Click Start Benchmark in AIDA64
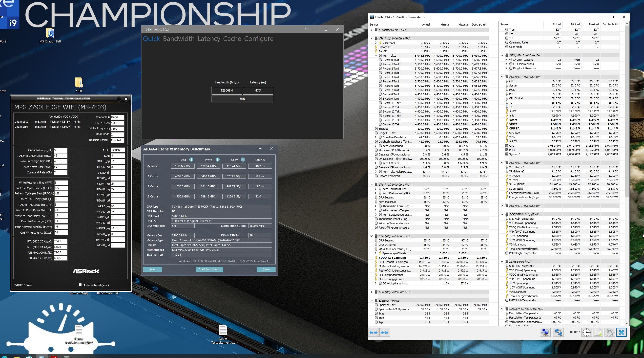The width and height of the screenshot is (644, 358). coord(209,269)
